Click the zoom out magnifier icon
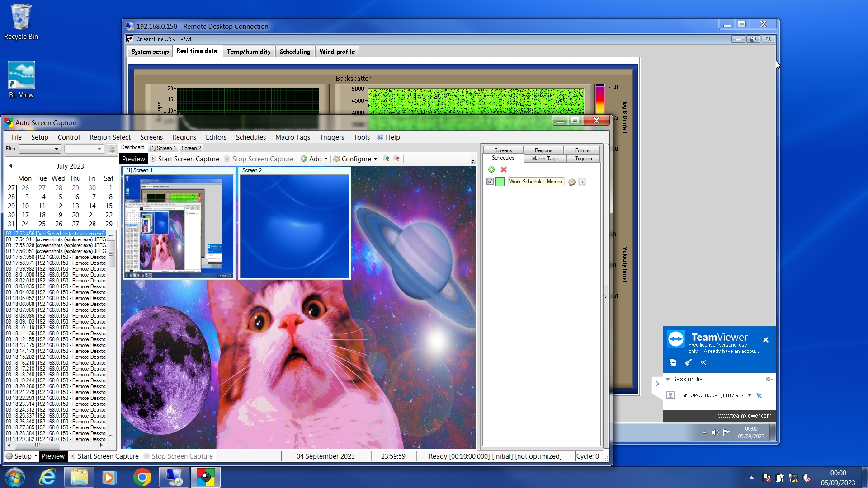Viewport: 868px width, 488px height. [x=396, y=159]
